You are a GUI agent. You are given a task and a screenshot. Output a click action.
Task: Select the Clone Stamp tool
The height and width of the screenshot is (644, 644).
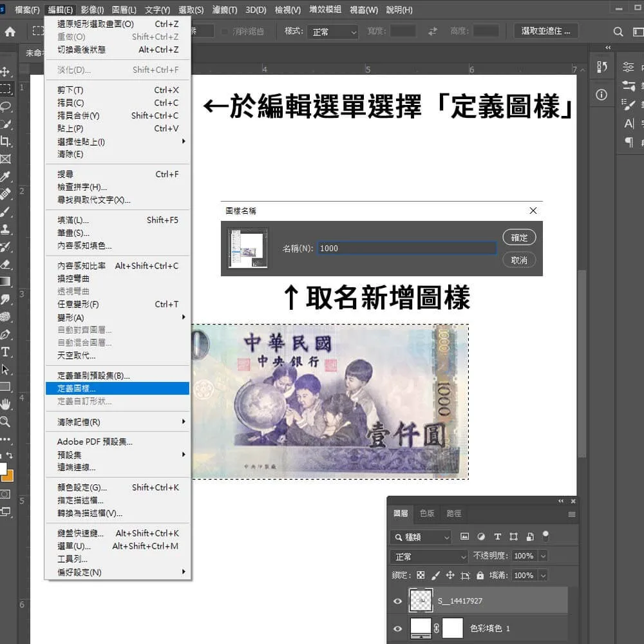click(x=5, y=229)
